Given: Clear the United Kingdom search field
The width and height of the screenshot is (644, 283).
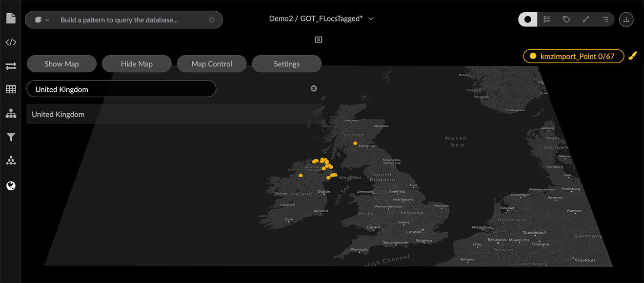Looking at the screenshot, I should pyautogui.click(x=314, y=88).
